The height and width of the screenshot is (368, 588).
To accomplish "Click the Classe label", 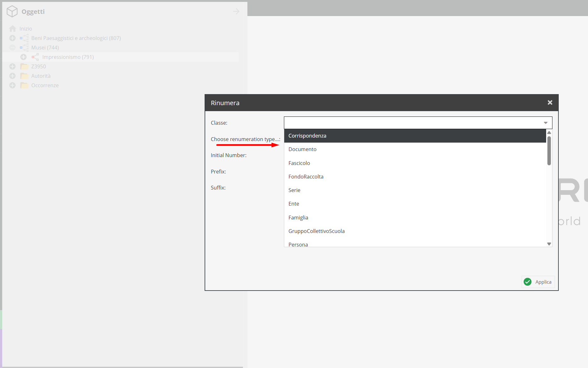I will click(219, 123).
